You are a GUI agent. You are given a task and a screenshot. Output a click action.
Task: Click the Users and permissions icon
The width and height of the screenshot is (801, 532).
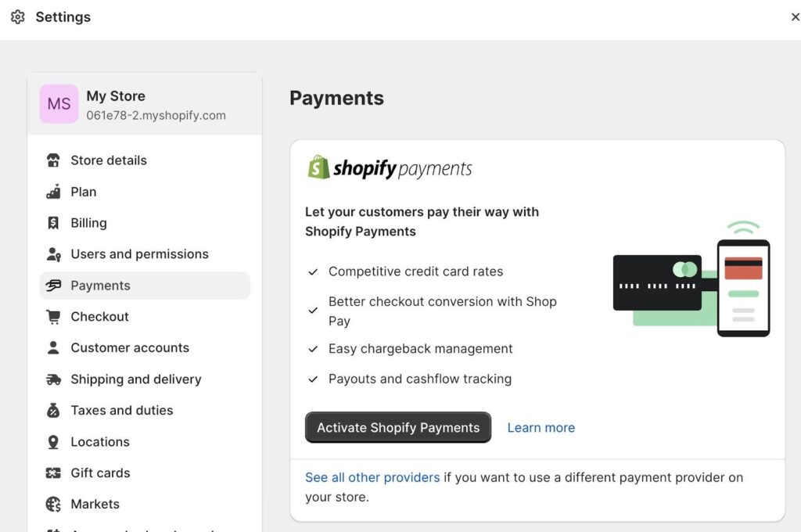[53, 254]
